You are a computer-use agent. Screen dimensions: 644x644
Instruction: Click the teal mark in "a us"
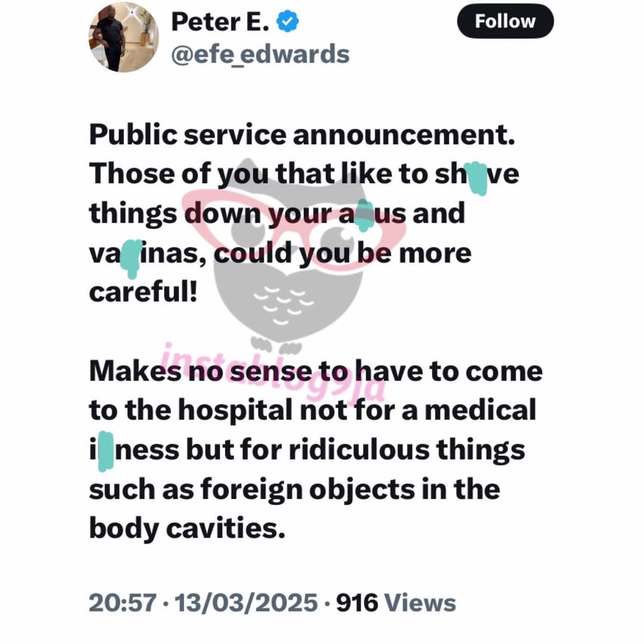[364, 216]
